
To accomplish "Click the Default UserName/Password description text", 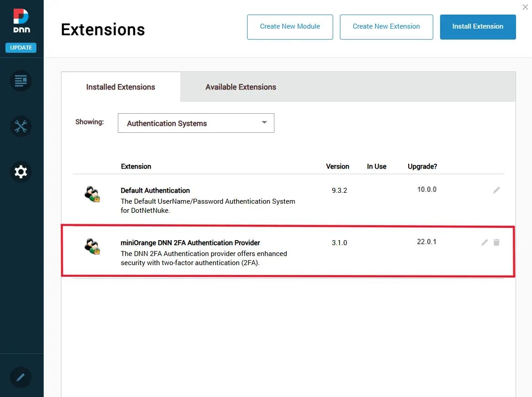I will (x=208, y=206).
